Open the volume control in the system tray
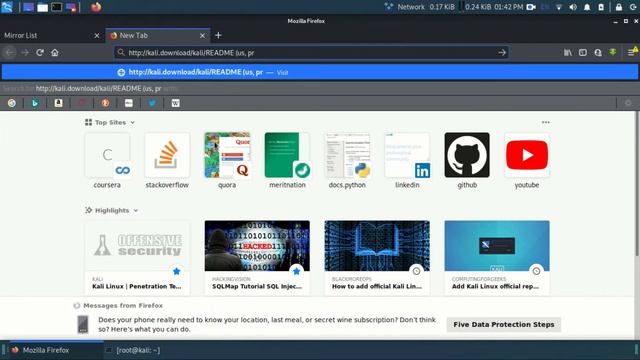 573,7
